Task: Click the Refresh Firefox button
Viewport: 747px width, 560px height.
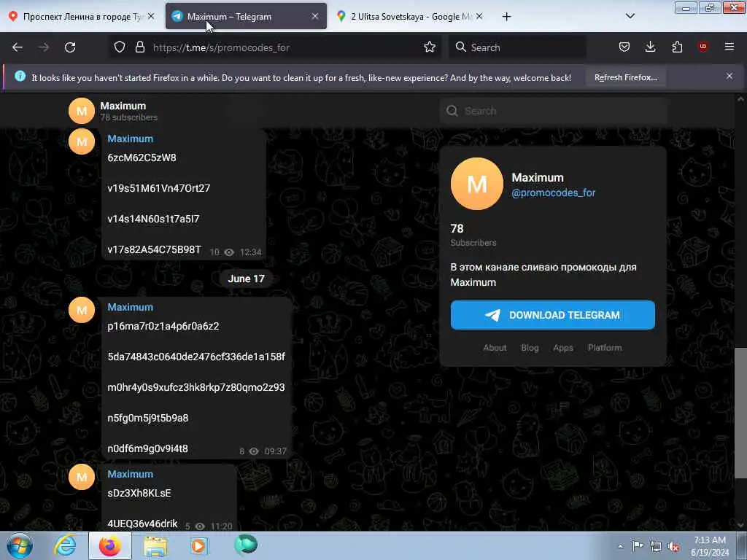Action: pos(625,77)
